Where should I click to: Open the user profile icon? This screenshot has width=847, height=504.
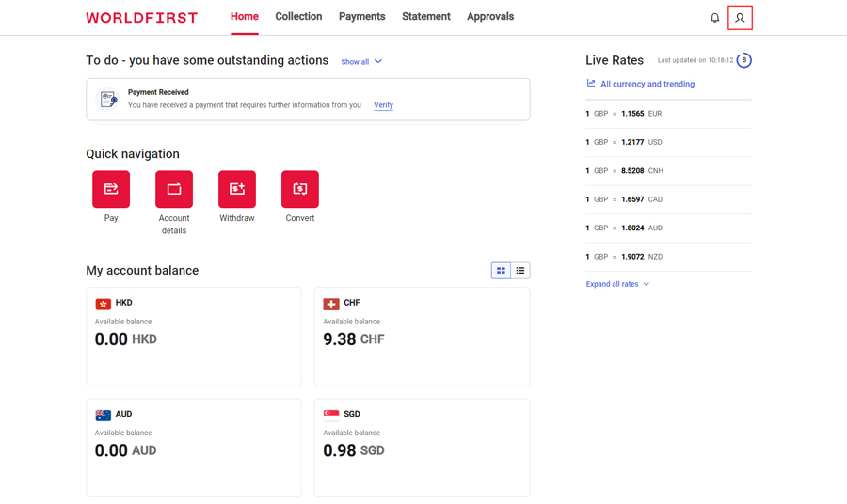click(740, 18)
